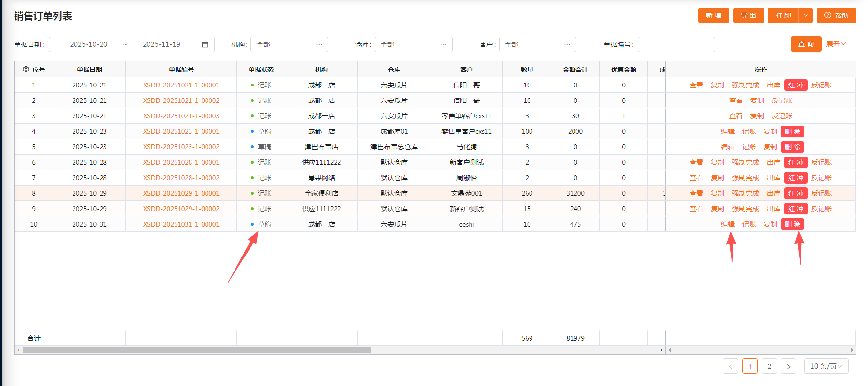
Task: Open 仓库 selector ellipsis
Action: pos(443,44)
